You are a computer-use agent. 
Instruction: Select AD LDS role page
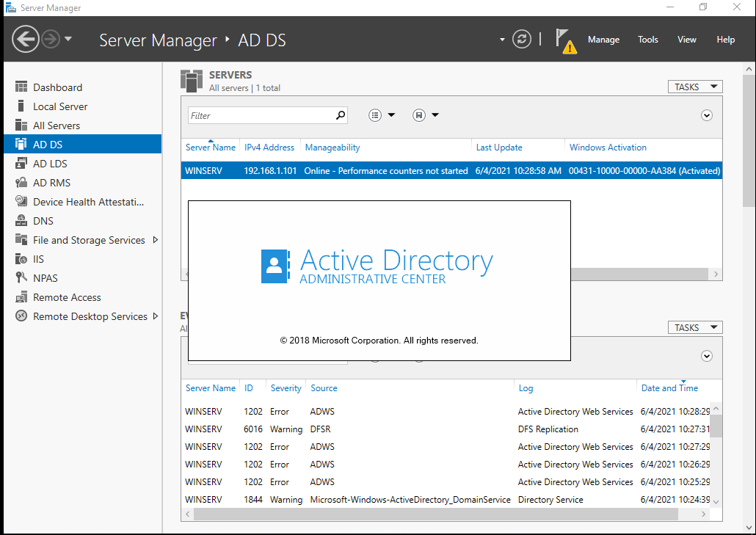tap(82, 164)
